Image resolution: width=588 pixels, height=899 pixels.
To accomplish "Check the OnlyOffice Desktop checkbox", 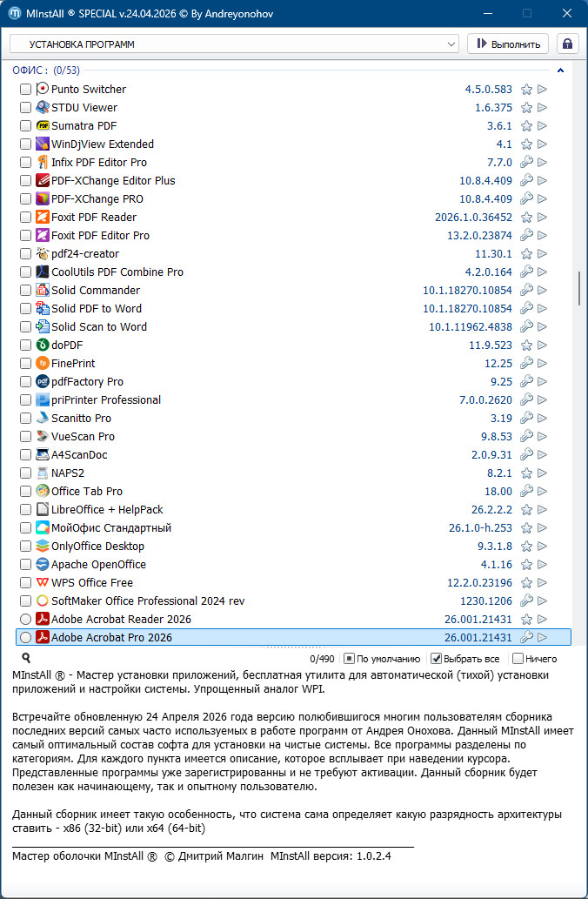I will pos(25,547).
